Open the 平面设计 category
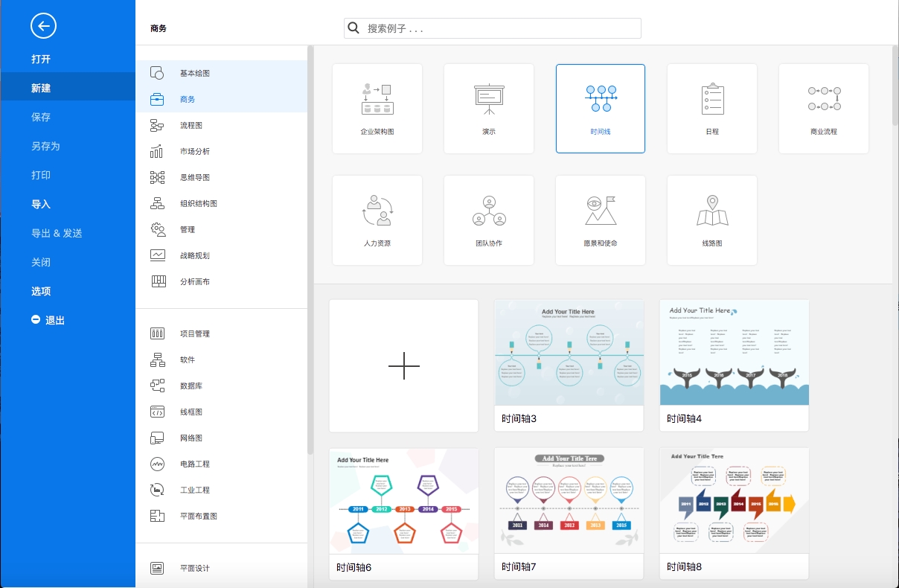The width and height of the screenshot is (899, 588). [x=193, y=567]
